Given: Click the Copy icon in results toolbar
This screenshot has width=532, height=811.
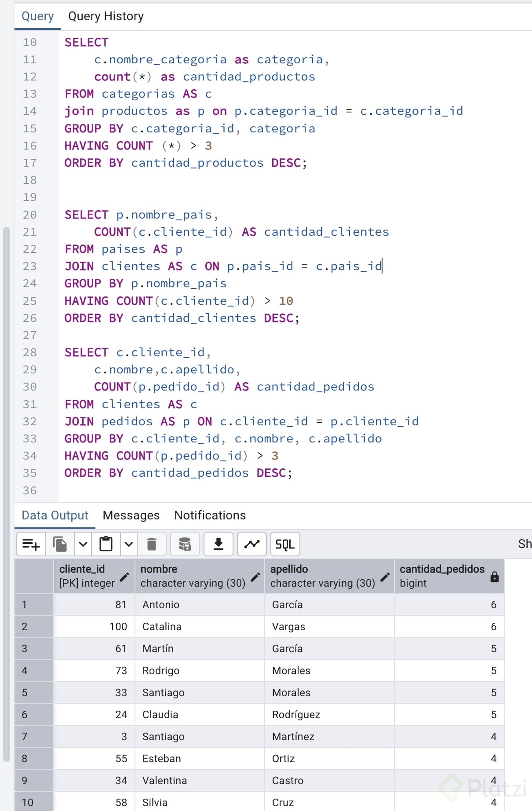Looking at the screenshot, I should click(x=60, y=544).
